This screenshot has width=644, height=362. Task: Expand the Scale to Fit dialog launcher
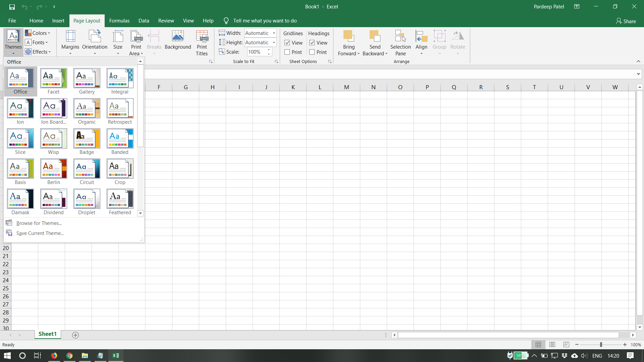[x=276, y=61]
